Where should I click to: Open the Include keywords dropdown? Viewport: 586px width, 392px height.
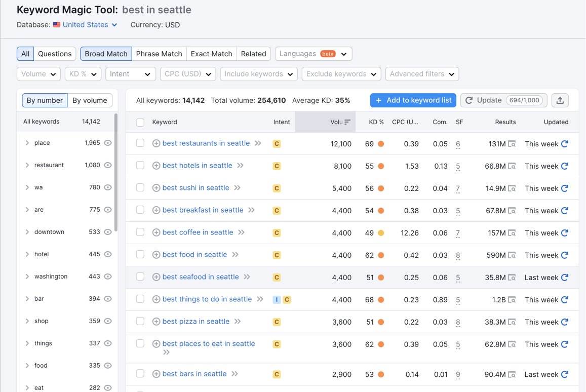point(259,74)
